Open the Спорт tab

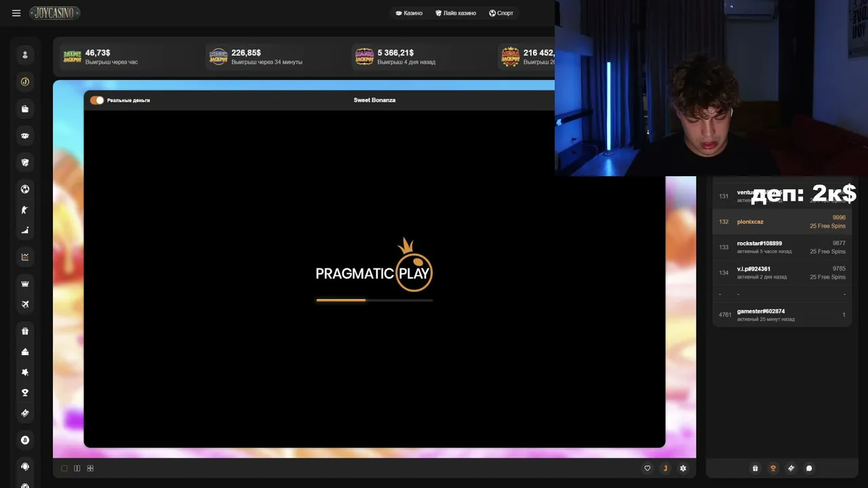coord(501,13)
